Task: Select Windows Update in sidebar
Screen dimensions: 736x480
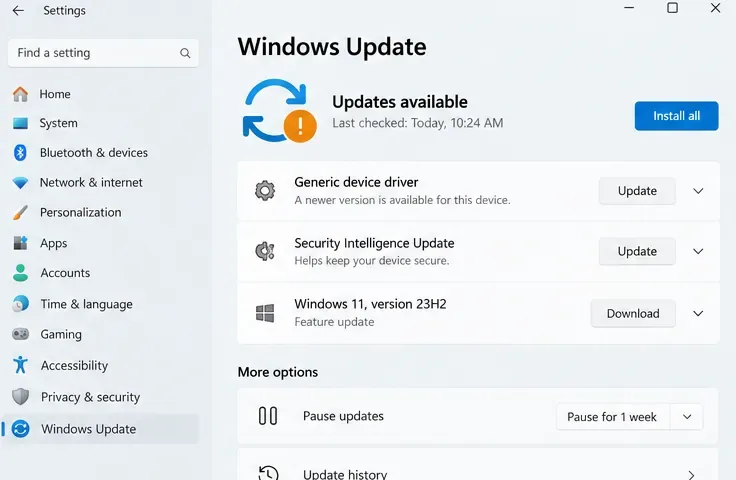Action: click(x=100, y=429)
